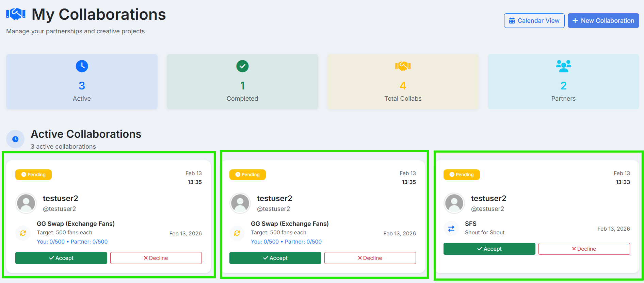Click the blue clock icon in Active card
644x283 pixels.
tap(82, 66)
